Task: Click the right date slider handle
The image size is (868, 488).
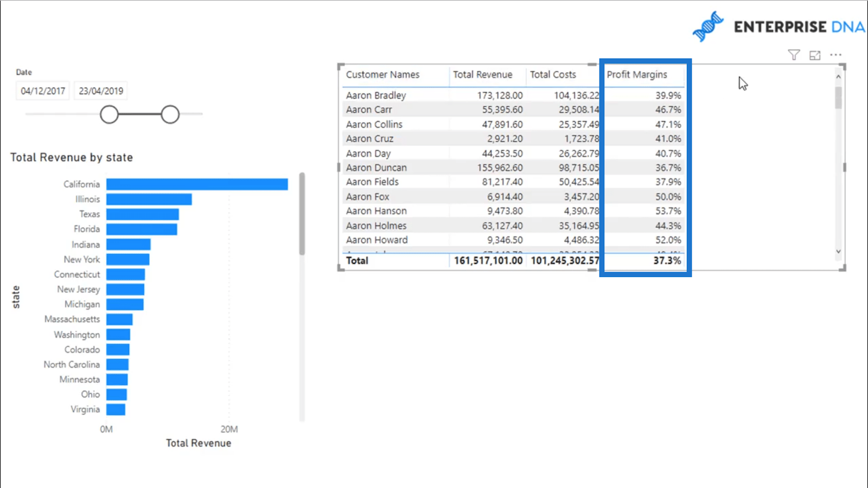Action: pyautogui.click(x=170, y=114)
